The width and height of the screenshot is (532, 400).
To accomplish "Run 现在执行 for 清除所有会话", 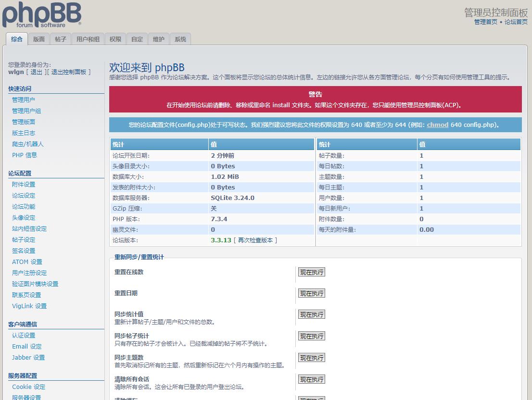I will coord(312,380).
